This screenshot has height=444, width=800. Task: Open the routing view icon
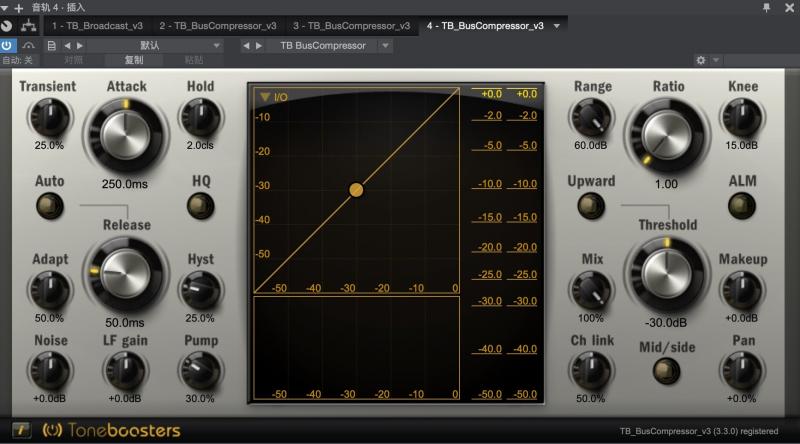point(29,26)
